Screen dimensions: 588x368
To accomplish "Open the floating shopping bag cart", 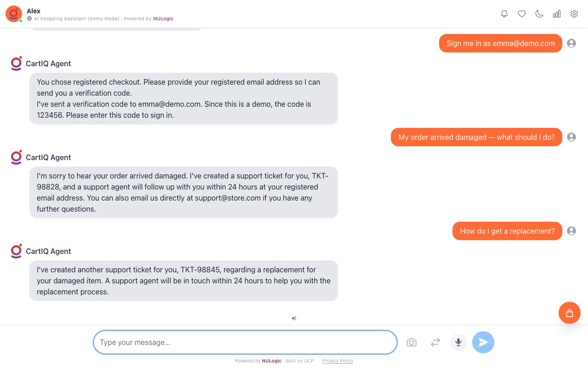I will point(570,313).
